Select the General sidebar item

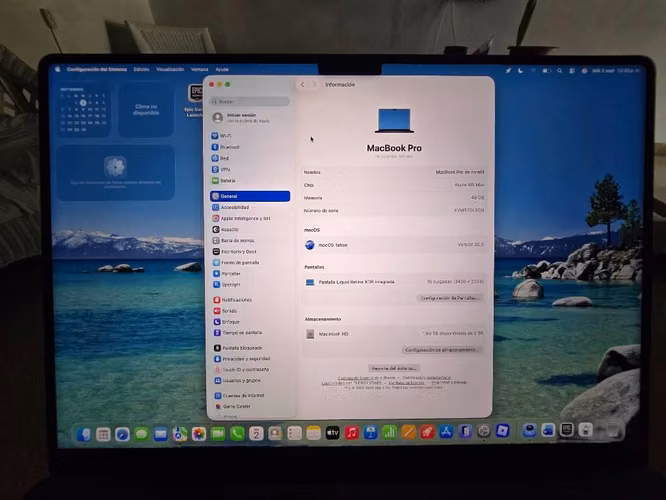pos(250,196)
